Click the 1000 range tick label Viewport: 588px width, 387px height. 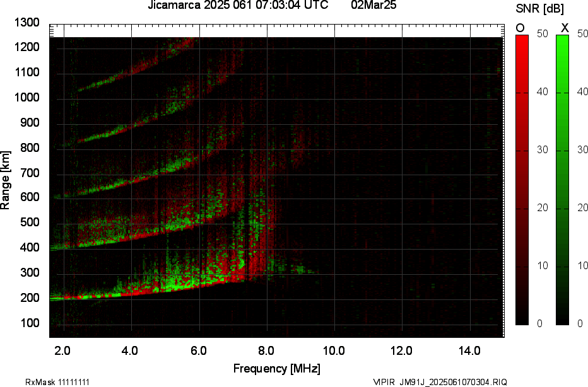point(26,97)
